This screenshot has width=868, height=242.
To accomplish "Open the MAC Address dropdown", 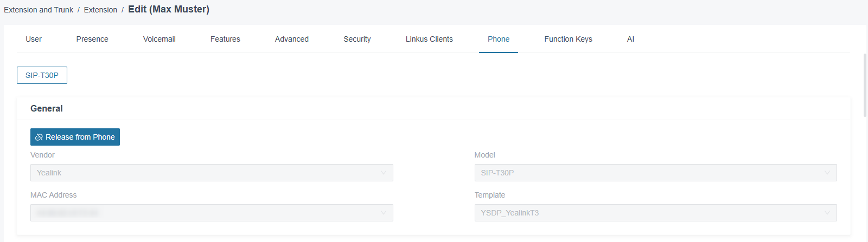I will (x=212, y=213).
